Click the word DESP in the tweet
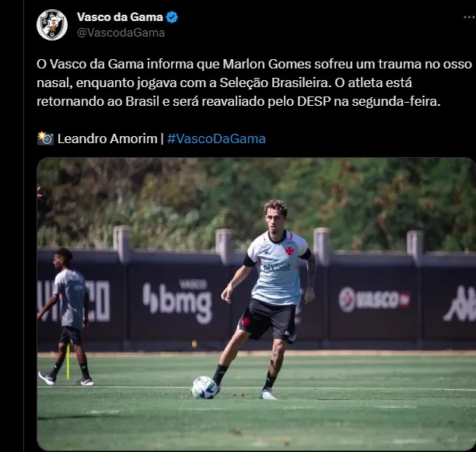Screen dimensions: 476x452 313,101
